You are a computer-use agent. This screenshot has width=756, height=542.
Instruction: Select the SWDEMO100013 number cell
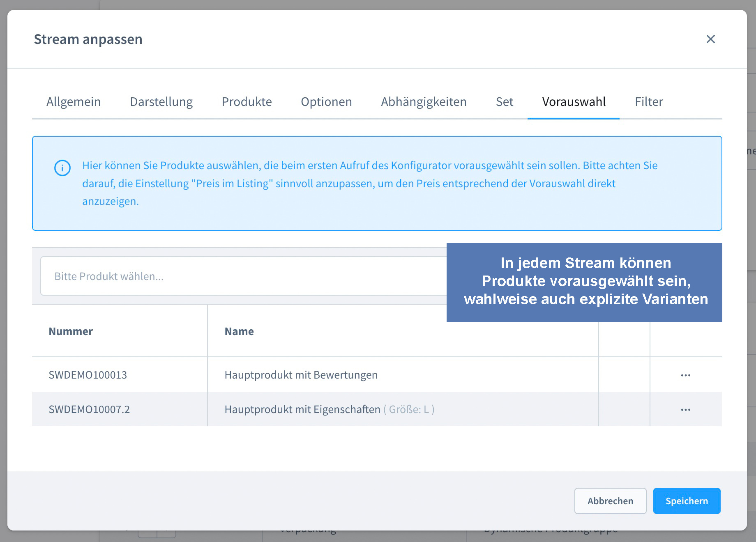(120, 374)
